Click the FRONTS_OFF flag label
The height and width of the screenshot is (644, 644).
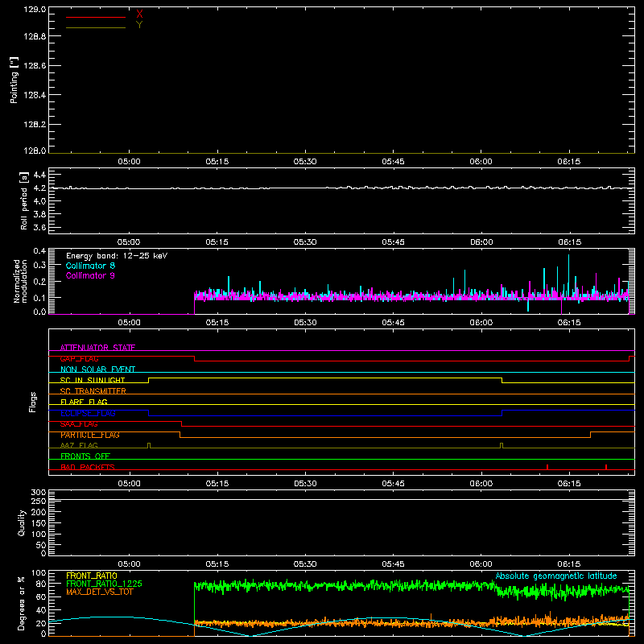tap(85, 456)
